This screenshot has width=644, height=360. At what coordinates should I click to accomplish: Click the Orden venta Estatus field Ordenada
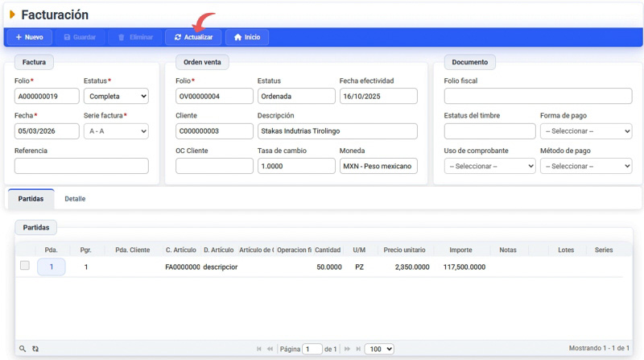click(296, 96)
